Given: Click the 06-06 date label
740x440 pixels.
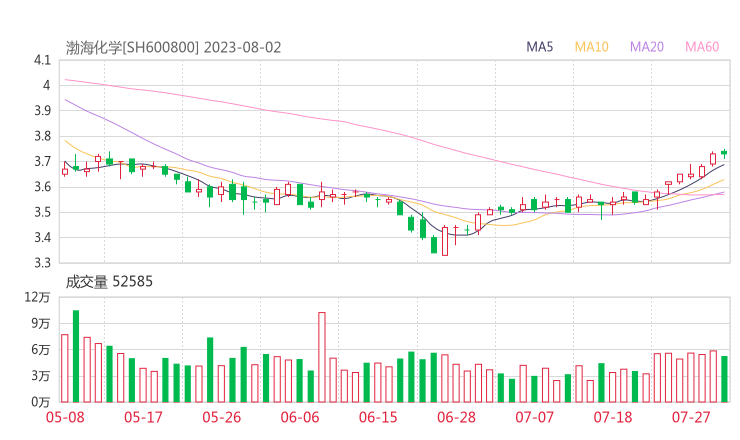Looking at the screenshot, I should click(x=300, y=417).
